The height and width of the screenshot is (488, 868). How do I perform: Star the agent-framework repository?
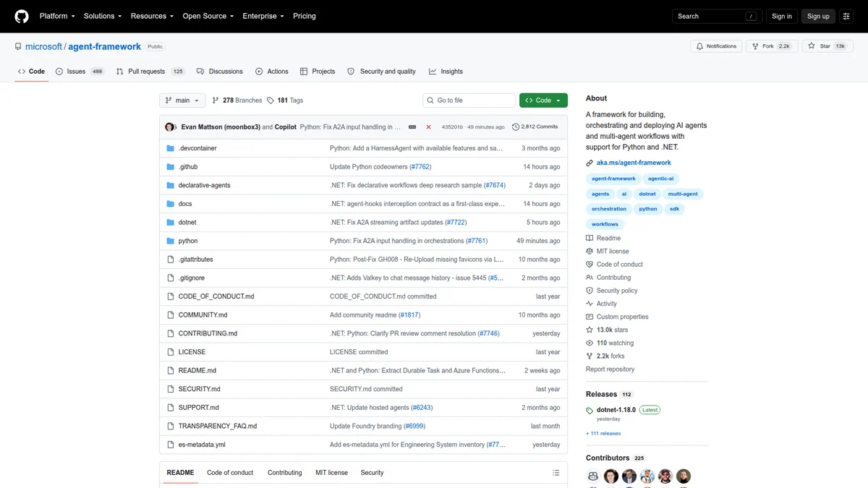827,46
